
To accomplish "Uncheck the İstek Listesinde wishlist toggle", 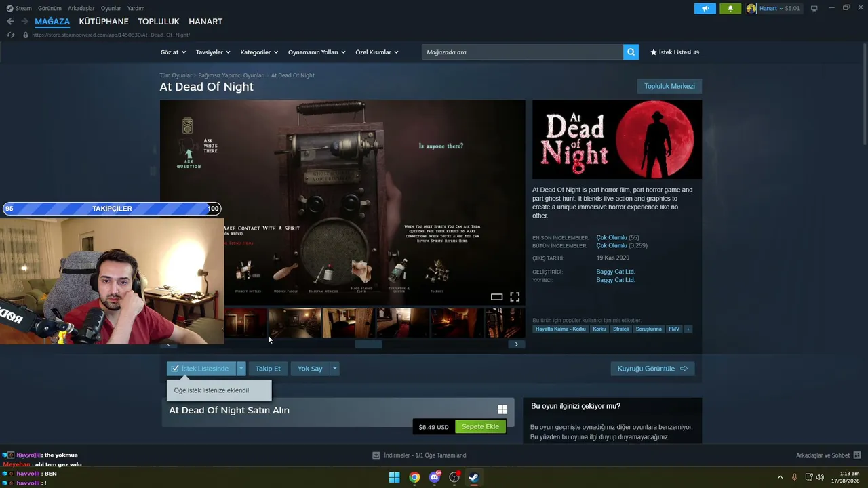I will pyautogui.click(x=201, y=369).
